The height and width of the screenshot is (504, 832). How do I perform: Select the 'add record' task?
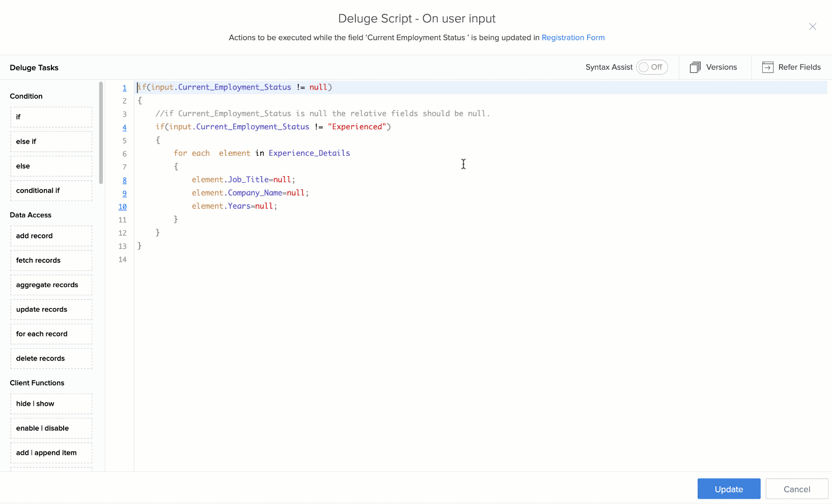(51, 236)
